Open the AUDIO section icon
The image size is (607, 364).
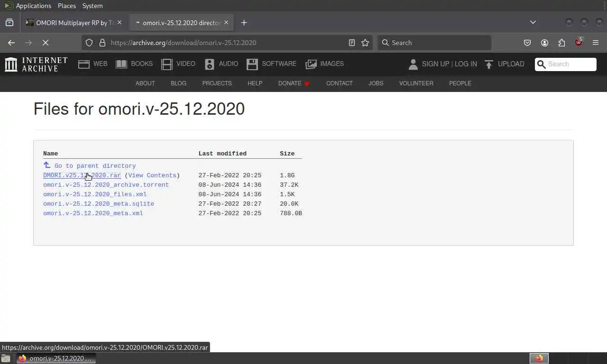(x=210, y=64)
